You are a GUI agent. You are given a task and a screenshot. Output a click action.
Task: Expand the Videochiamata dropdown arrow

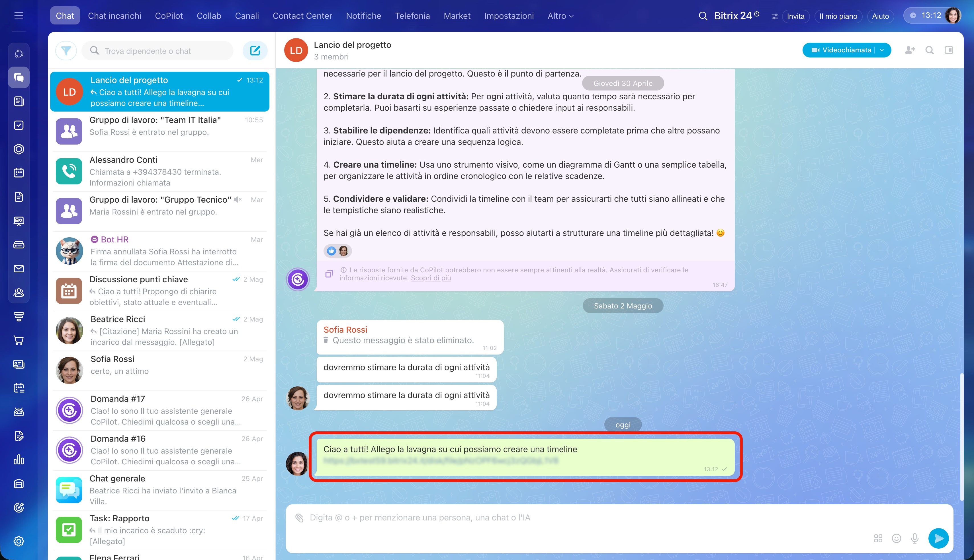tap(882, 50)
